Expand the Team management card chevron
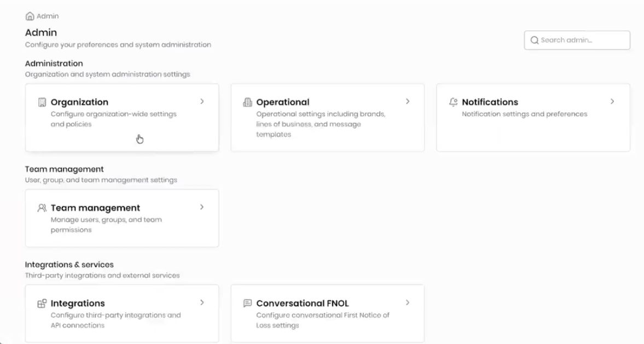 202,207
